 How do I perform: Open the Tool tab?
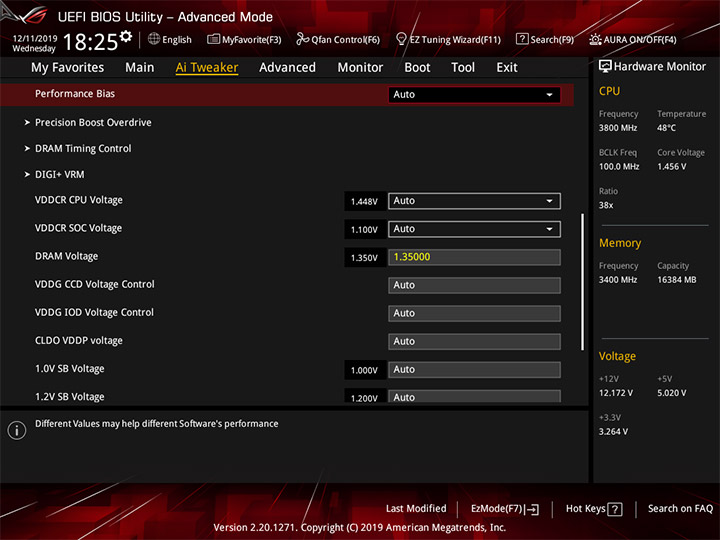click(x=463, y=68)
